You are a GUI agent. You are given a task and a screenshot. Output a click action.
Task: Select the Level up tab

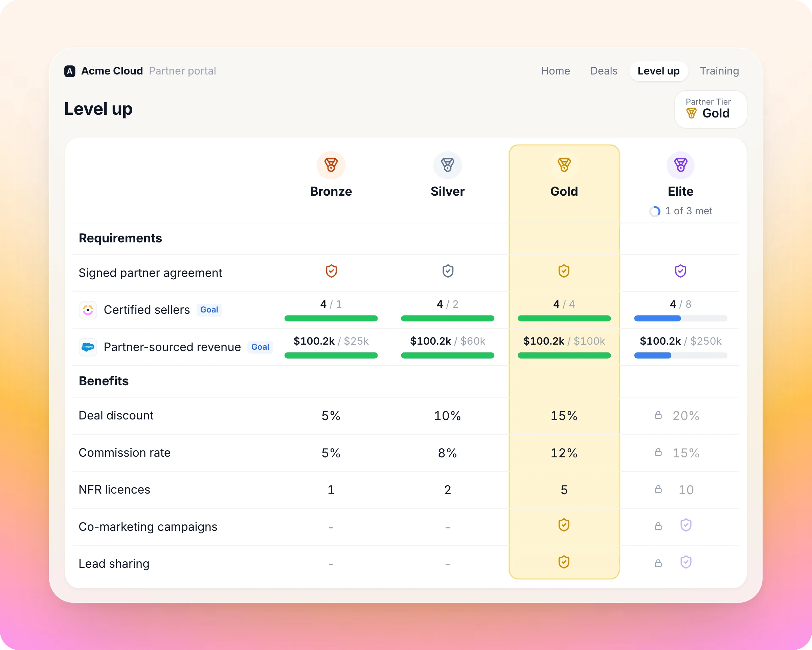tap(658, 71)
